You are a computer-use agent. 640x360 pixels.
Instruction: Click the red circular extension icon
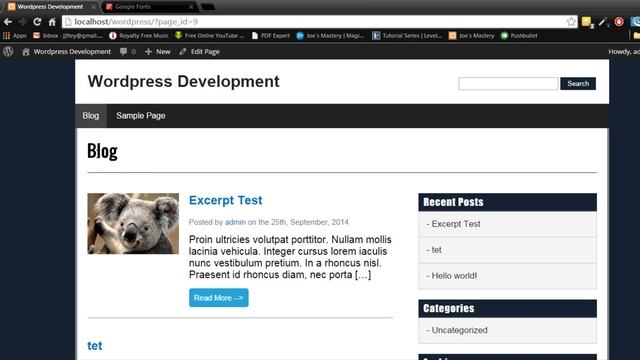[x=619, y=22]
